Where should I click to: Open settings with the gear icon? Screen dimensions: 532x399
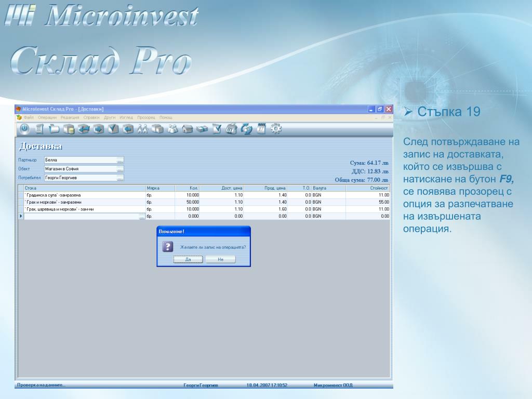[276, 129]
